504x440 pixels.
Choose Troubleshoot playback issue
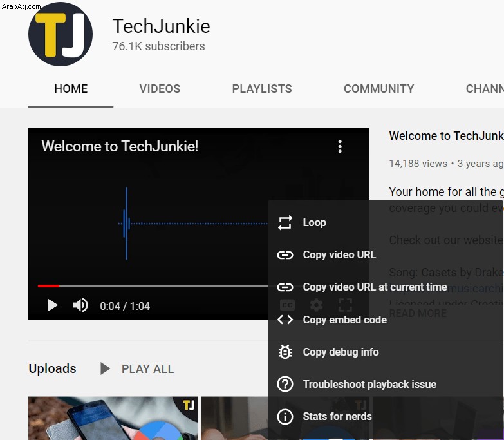(385, 384)
